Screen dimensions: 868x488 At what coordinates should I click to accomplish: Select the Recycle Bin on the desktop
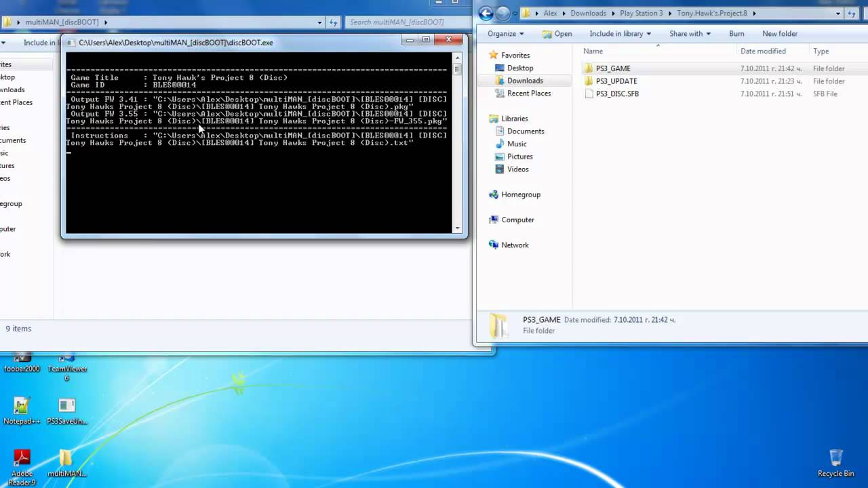[835, 464]
